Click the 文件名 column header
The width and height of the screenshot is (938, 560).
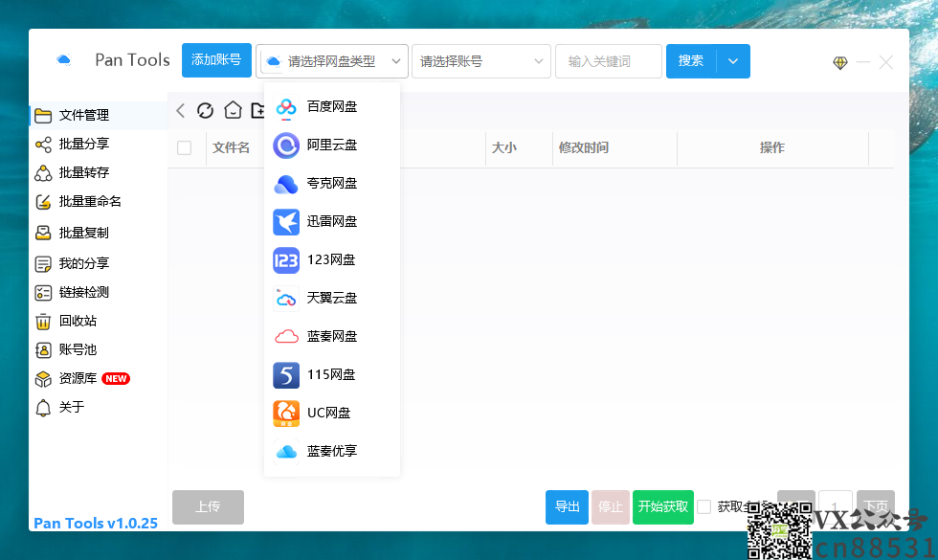pyautogui.click(x=231, y=147)
